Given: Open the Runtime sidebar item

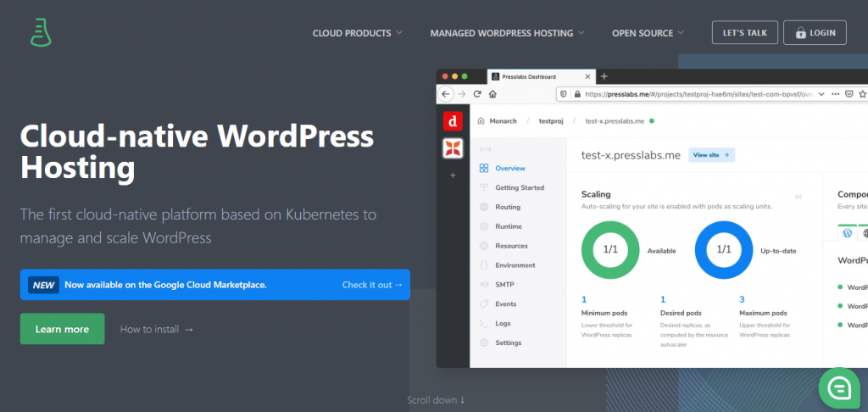Looking at the screenshot, I should coord(509,226).
